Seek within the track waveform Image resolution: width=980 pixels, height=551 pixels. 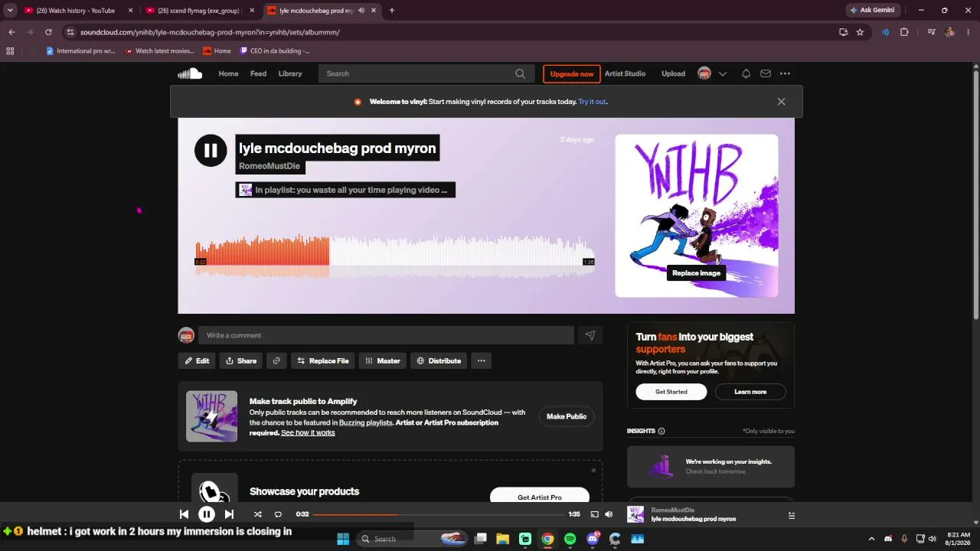[394, 256]
